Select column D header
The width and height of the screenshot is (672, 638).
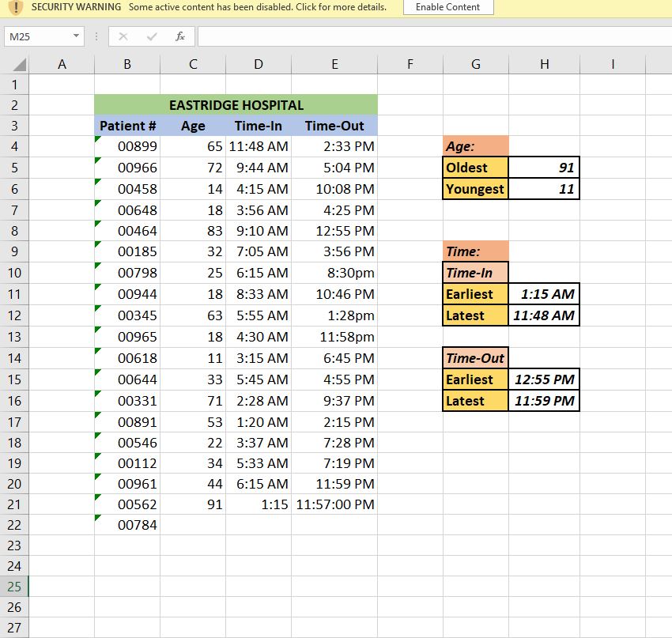pos(259,64)
